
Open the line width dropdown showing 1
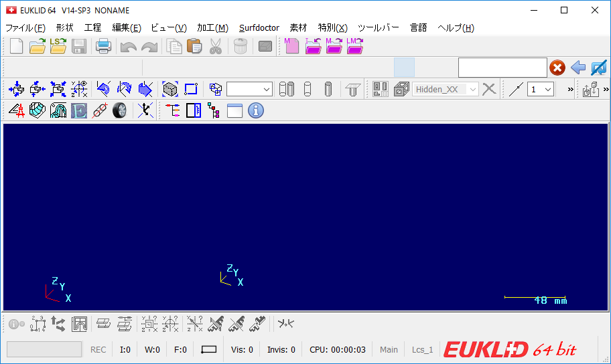coord(541,89)
